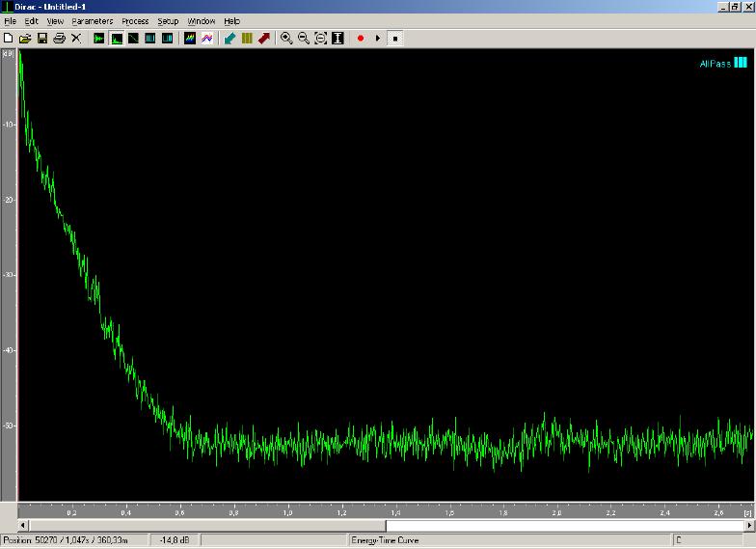Click the Zoom Out magnifier icon
Viewport: 756px width, 549px height.
[x=304, y=39]
